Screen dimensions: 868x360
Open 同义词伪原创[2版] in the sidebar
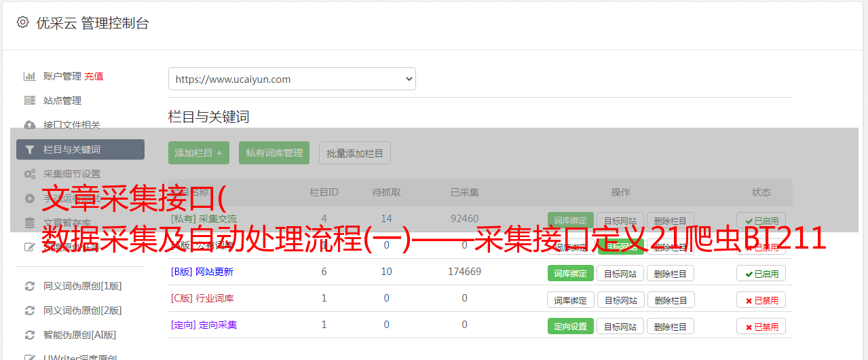coord(83,310)
